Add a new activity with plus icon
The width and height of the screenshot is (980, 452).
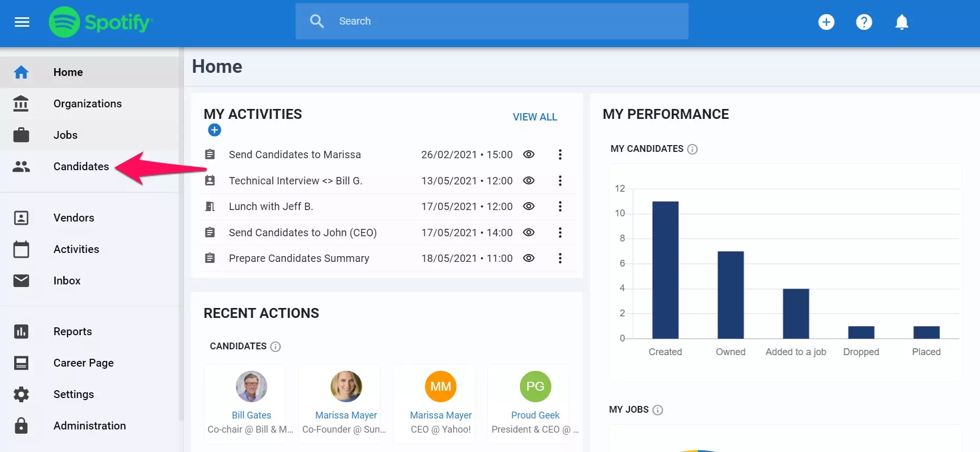[x=214, y=130]
